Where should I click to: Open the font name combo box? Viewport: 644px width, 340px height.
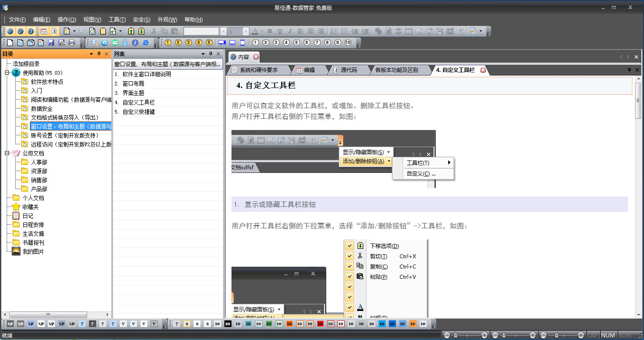[224, 31]
